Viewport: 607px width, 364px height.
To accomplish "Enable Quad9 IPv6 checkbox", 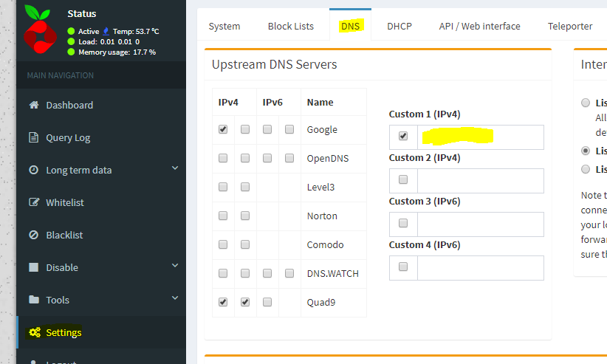I will coord(267,302).
